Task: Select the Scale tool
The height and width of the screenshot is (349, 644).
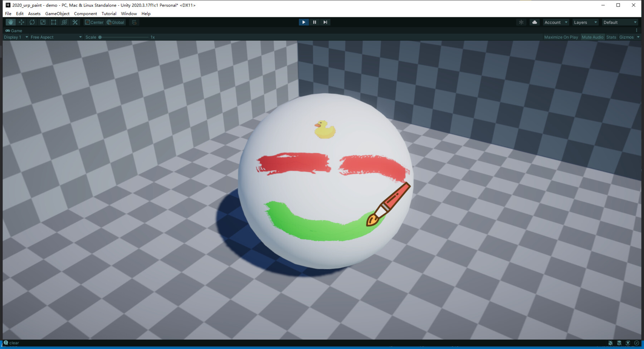Action: point(43,22)
